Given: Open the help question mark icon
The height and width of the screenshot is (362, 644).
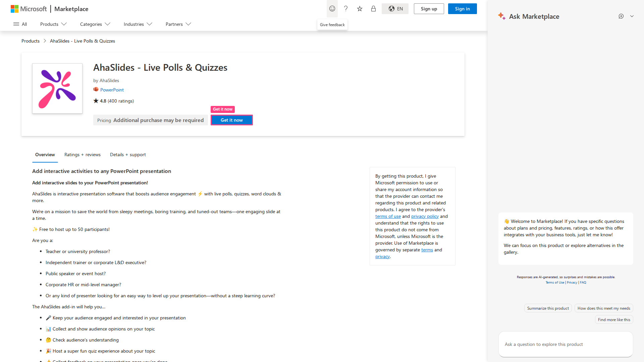Looking at the screenshot, I should (x=346, y=9).
